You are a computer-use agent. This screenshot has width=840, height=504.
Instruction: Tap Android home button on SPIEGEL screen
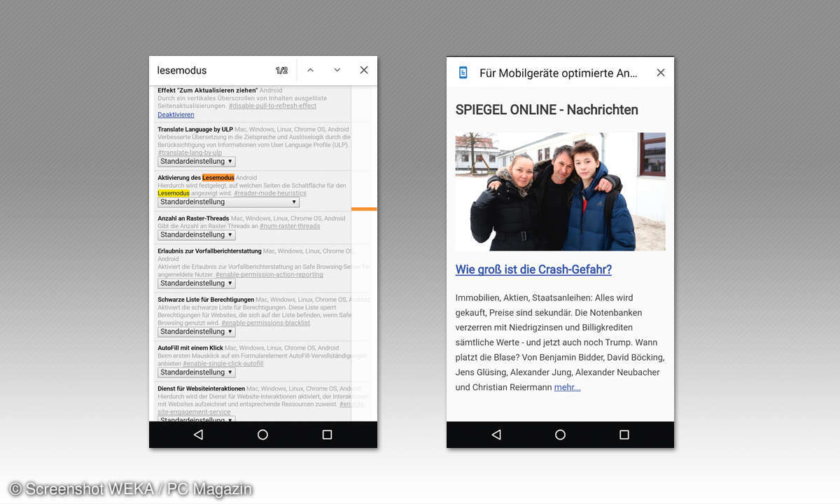coord(560,435)
